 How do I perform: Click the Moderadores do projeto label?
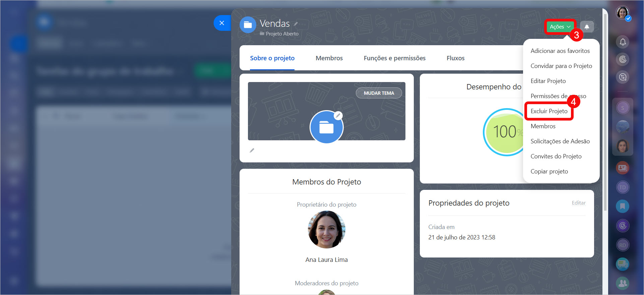pyautogui.click(x=326, y=283)
